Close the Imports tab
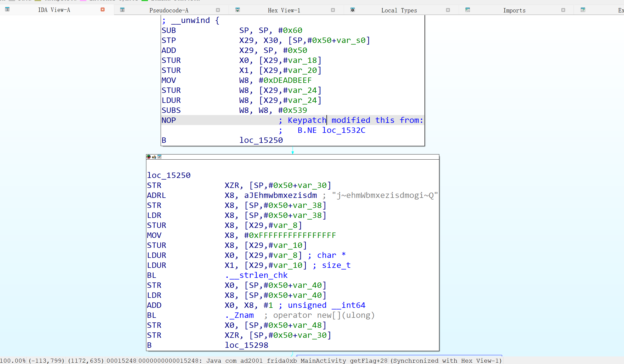 click(x=563, y=10)
